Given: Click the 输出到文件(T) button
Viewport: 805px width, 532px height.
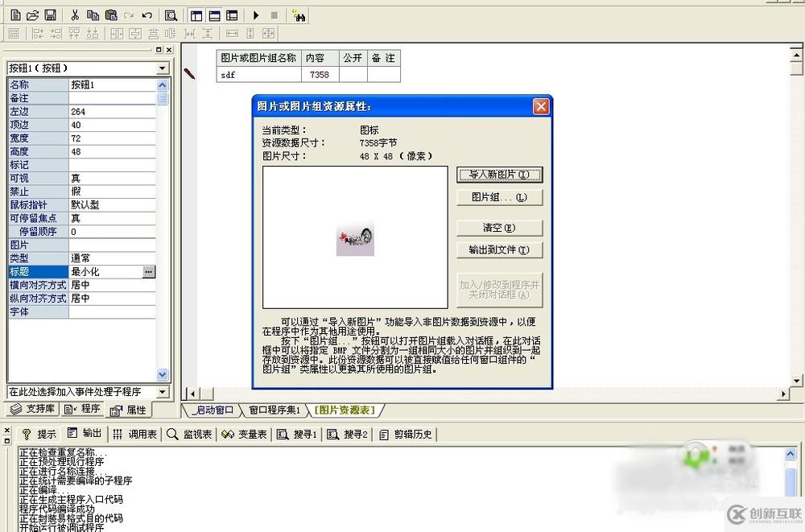Looking at the screenshot, I should point(500,250).
